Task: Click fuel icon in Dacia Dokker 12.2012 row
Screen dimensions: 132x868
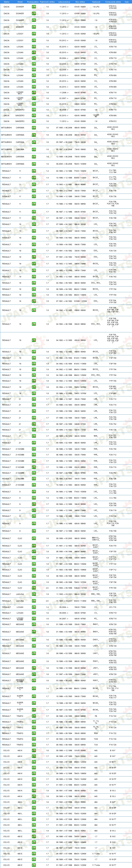Action: (x=34, y=27)
